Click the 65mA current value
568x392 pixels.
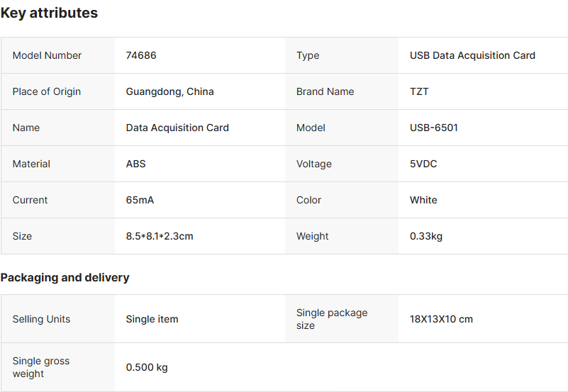[140, 200]
